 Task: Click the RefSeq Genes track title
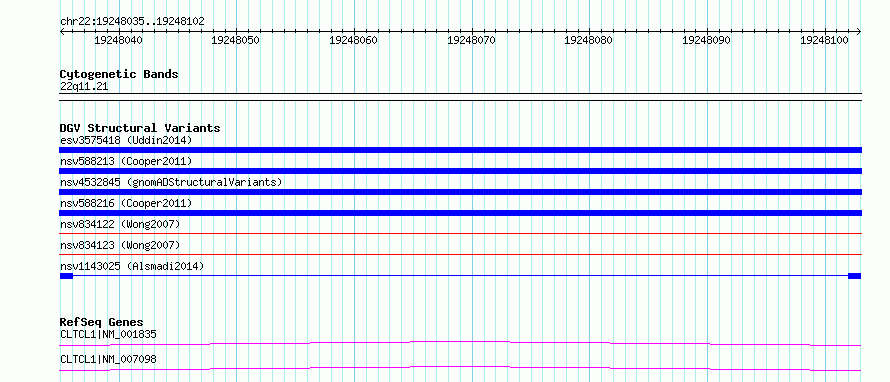coord(102,322)
